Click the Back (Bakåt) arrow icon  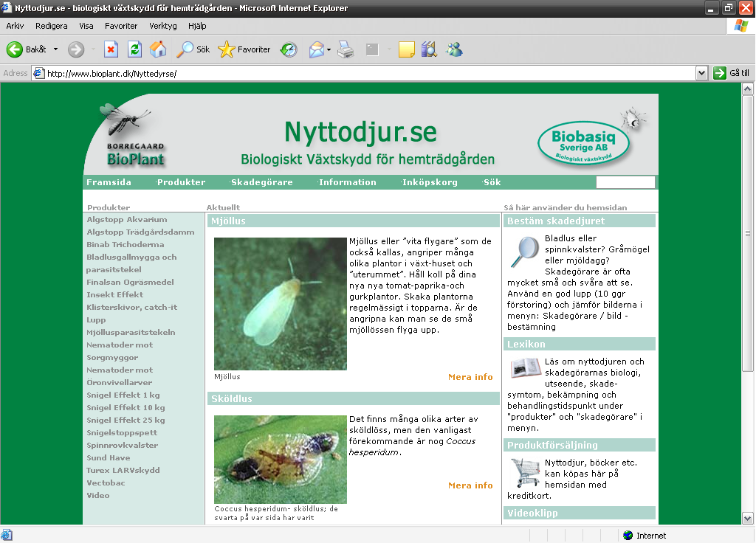pyautogui.click(x=15, y=49)
